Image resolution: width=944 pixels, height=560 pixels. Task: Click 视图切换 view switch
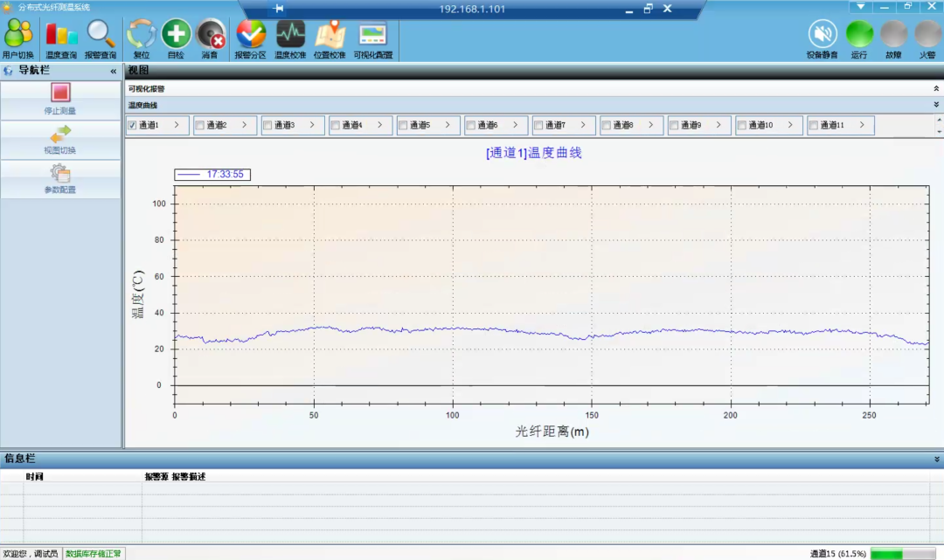coord(60,140)
